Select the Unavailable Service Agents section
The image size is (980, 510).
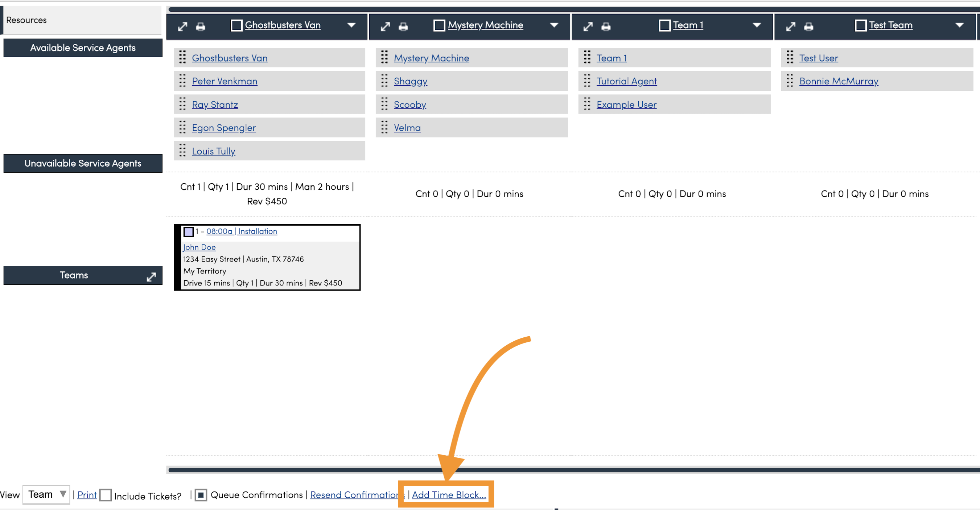[83, 163]
